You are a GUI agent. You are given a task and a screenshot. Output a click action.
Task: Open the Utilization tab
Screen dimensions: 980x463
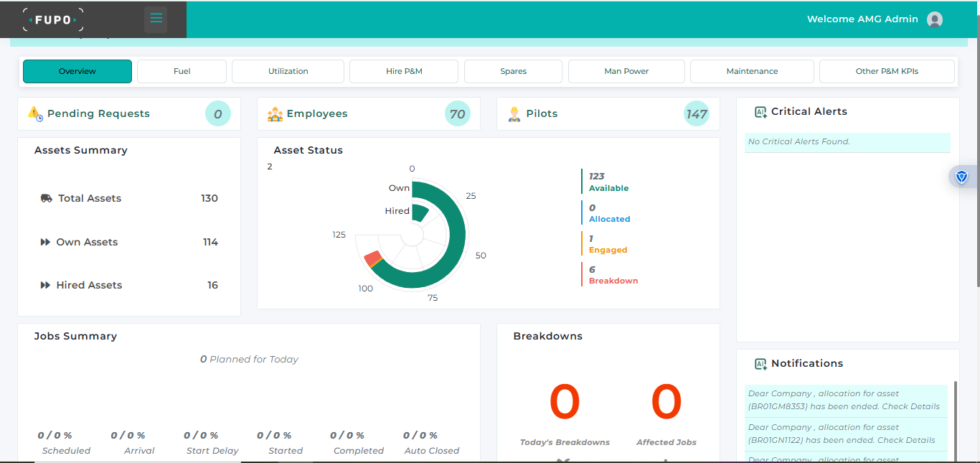[x=288, y=71]
